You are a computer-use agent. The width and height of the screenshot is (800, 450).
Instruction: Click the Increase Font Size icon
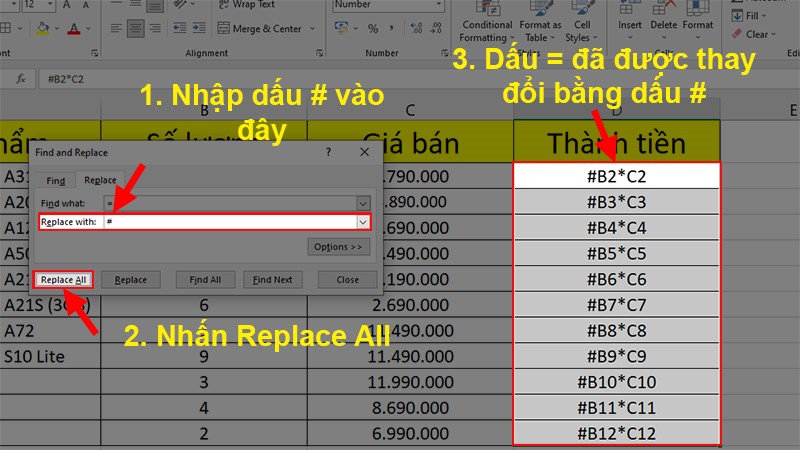click(x=67, y=5)
